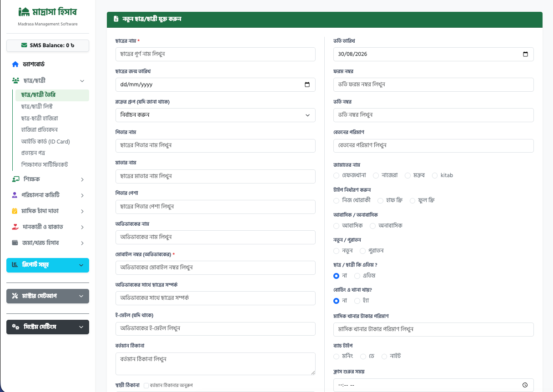This screenshot has width=553, height=392.
Task: Open calendar picker for ছাত্রের জন্ম তারিখ
Action: [307, 84]
